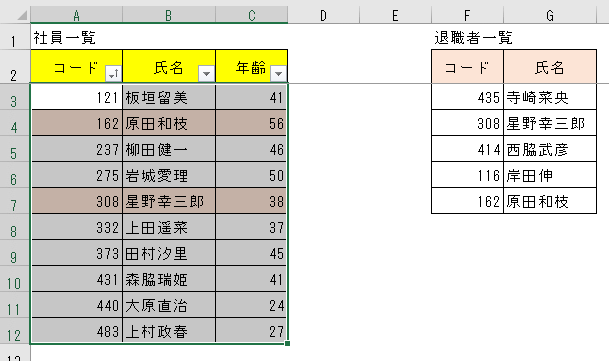Select column B header
Image resolution: width=609 pixels, height=361 pixels.
click(169, 16)
